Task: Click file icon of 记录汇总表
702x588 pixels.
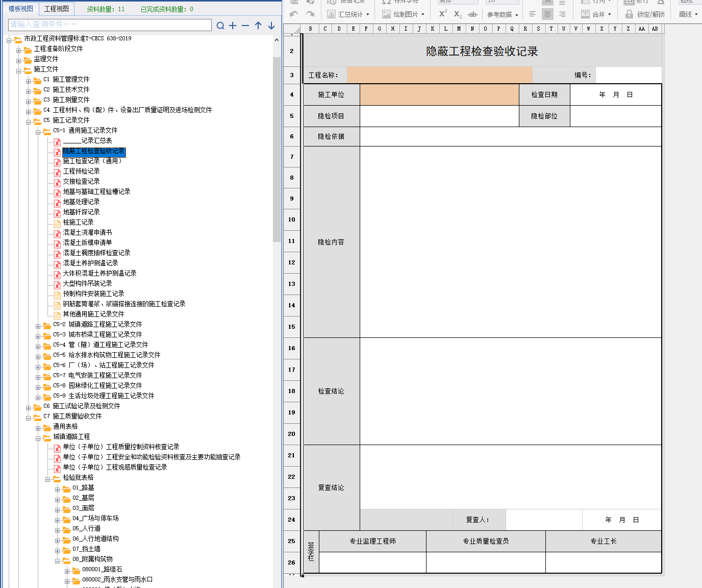Action: coord(57,142)
